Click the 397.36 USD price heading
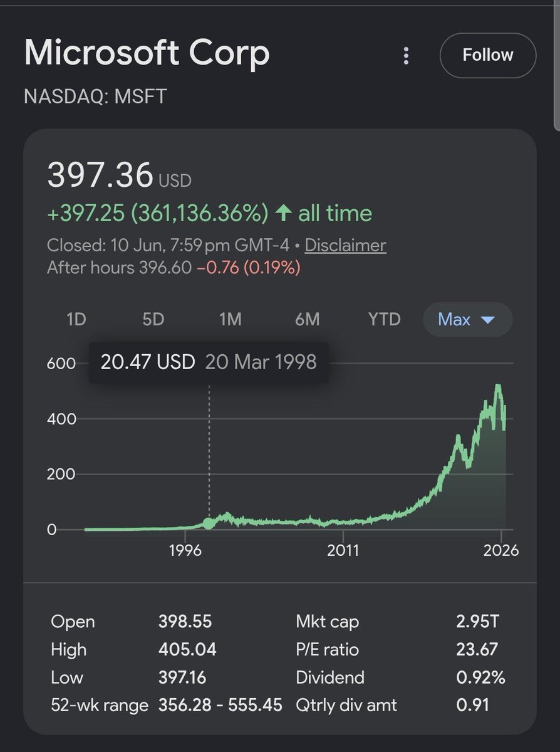The image size is (560, 752). pyautogui.click(x=119, y=176)
